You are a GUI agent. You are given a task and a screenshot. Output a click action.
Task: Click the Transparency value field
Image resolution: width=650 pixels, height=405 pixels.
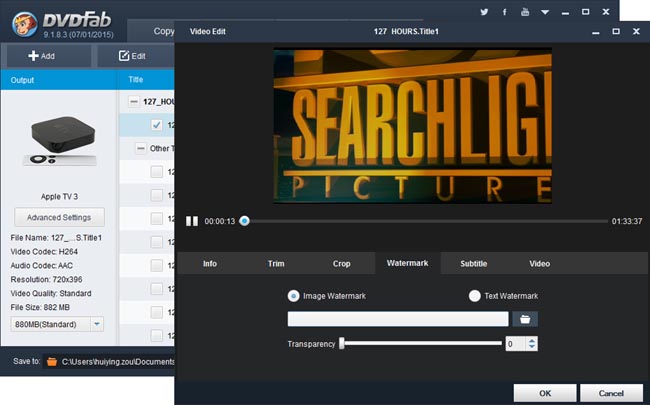click(515, 344)
